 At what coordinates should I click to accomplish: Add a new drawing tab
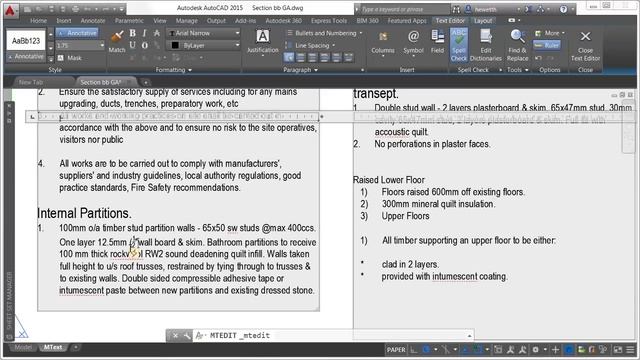146,82
